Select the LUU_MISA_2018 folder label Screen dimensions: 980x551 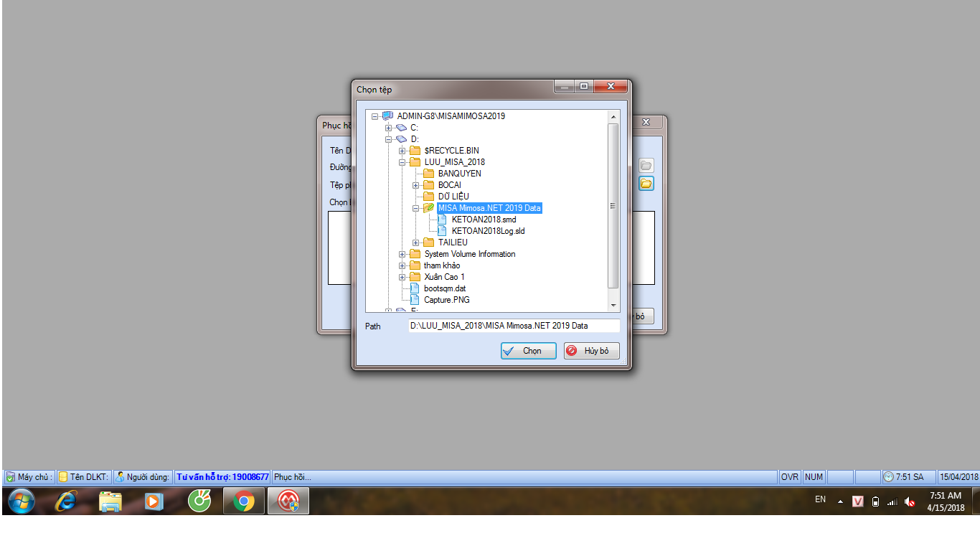[454, 162]
